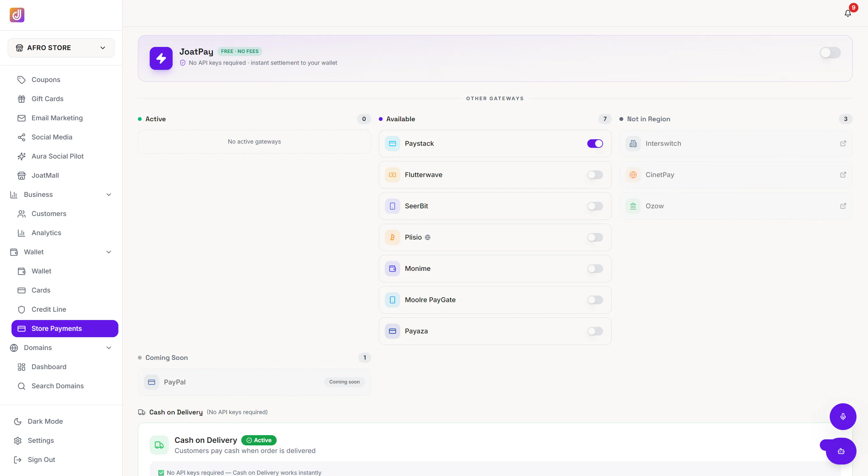868x476 pixels.
Task: Click the "No active gateways" text
Action: pos(254,142)
